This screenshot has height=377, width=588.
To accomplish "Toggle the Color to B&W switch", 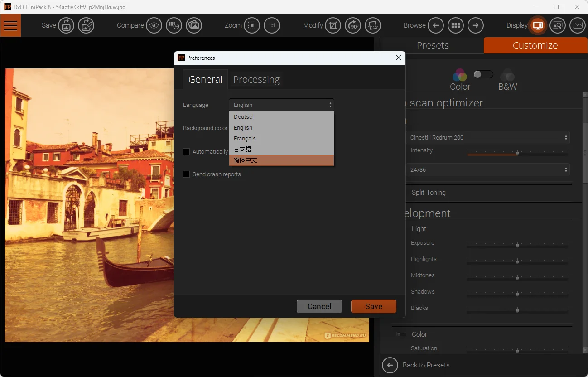I will coord(483,74).
